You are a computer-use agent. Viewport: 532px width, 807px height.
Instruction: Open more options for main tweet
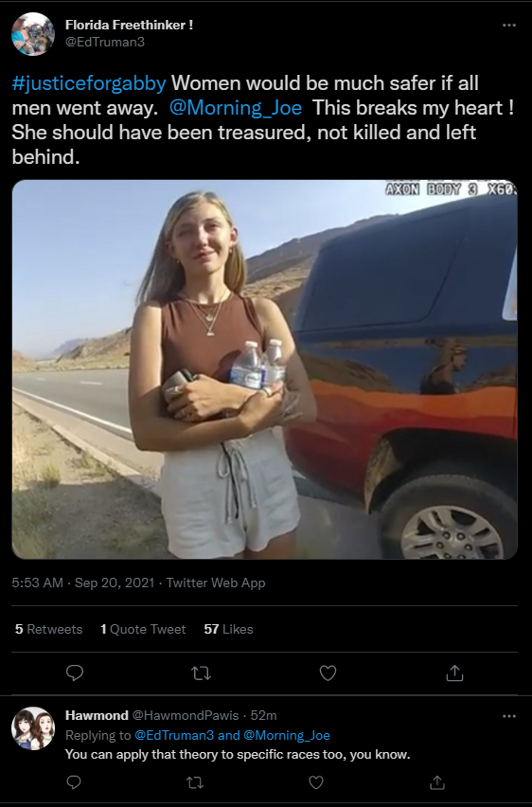[x=509, y=26]
